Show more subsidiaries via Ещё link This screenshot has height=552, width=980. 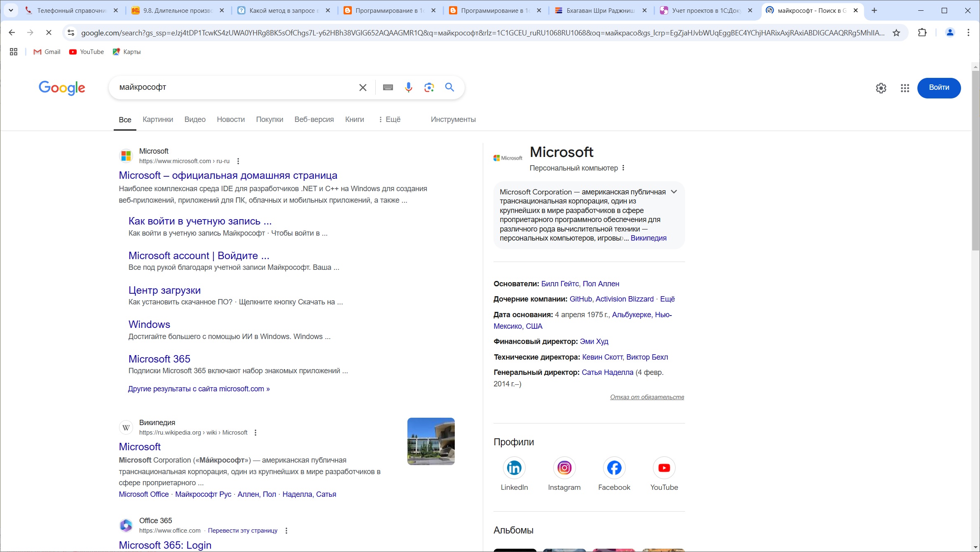tap(667, 299)
